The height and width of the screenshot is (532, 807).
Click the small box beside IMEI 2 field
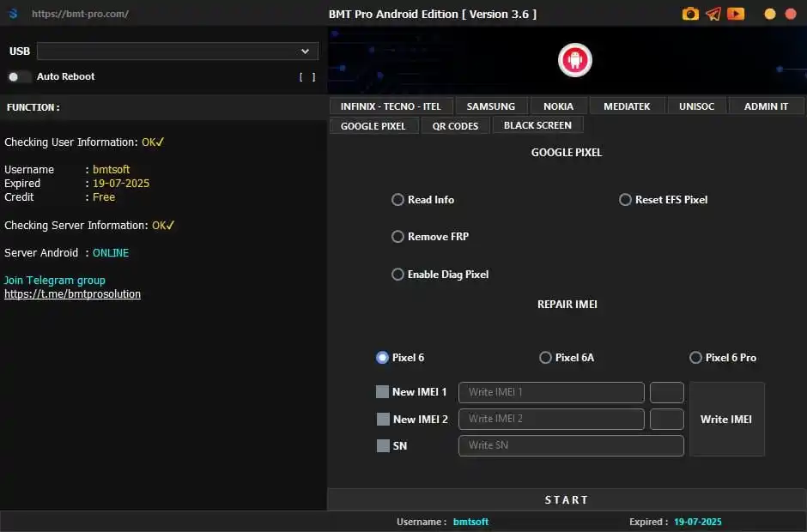[666, 419]
